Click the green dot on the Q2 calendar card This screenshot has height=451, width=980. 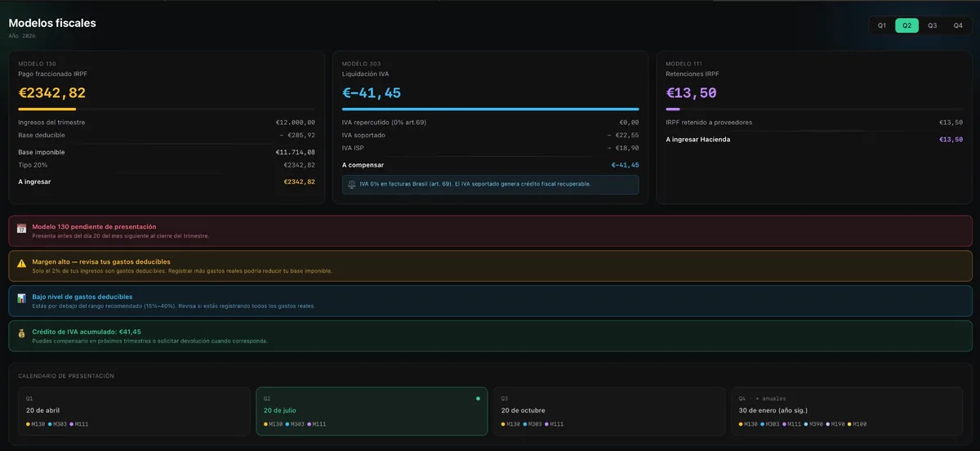point(478,399)
